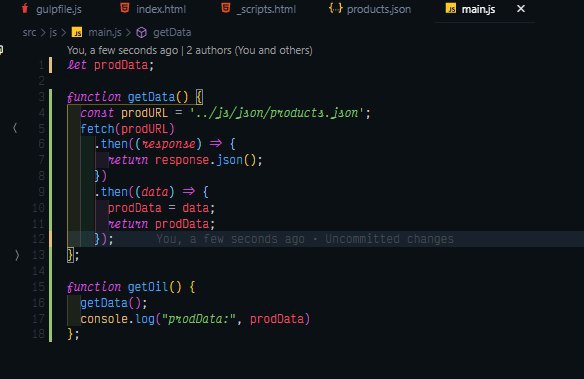Click the JSON braces icon on products.json tab

point(335,8)
